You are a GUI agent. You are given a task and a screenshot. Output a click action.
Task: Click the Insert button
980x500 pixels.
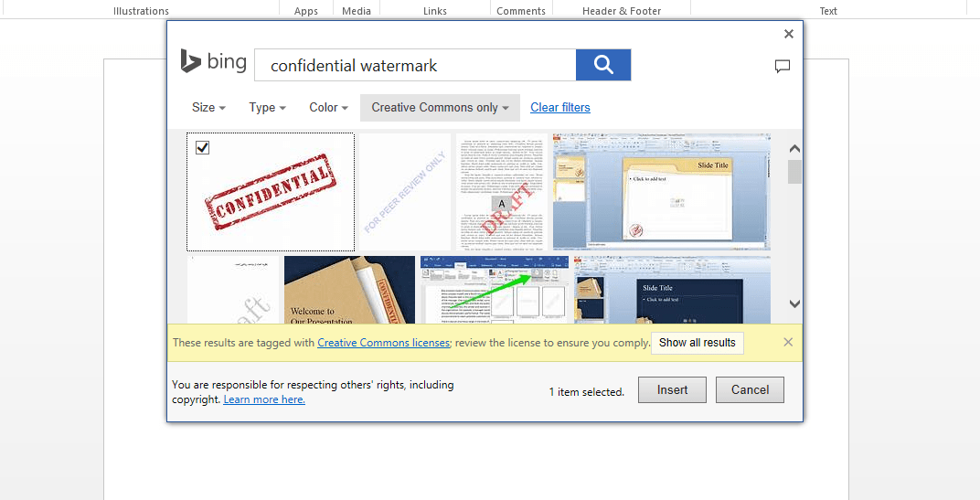coord(673,390)
